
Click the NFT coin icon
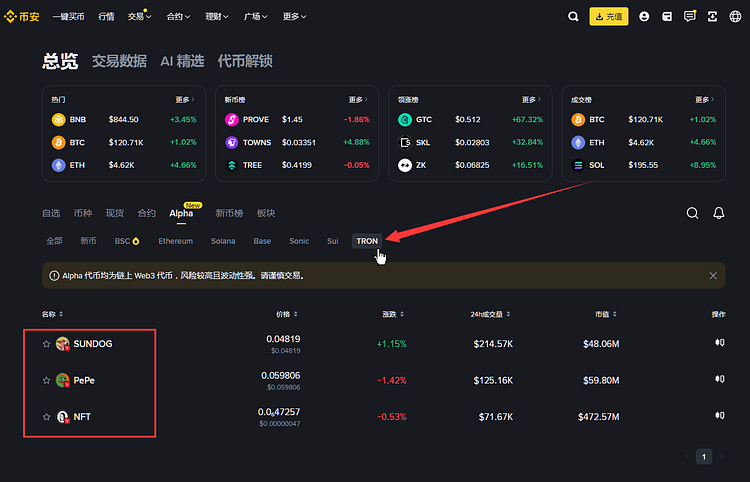(63, 416)
